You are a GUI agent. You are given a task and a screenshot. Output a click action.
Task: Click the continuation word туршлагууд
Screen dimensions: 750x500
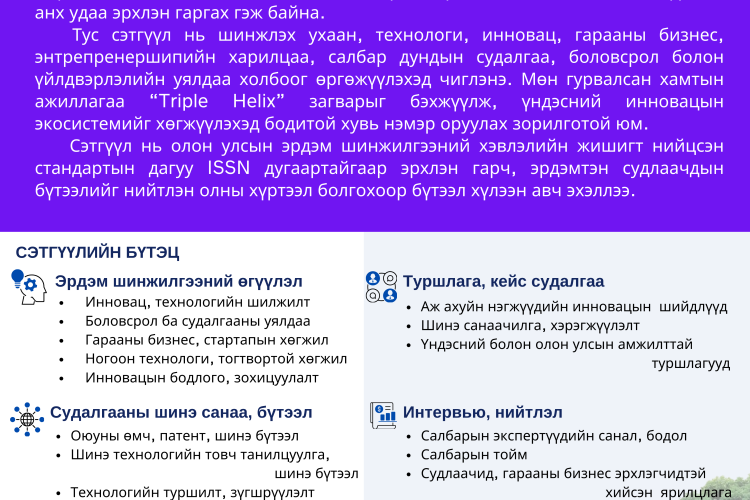[x=691, y=363]
